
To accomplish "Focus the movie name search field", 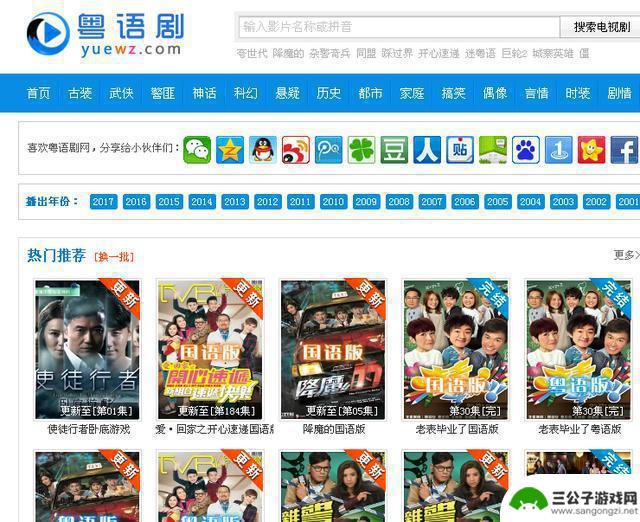I will tap(399, 27).
